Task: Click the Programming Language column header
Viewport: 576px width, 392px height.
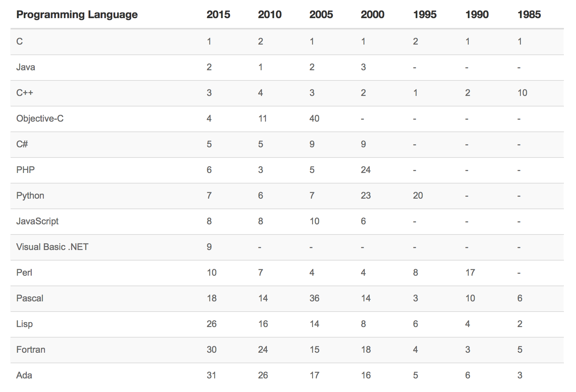Action: 77,15
